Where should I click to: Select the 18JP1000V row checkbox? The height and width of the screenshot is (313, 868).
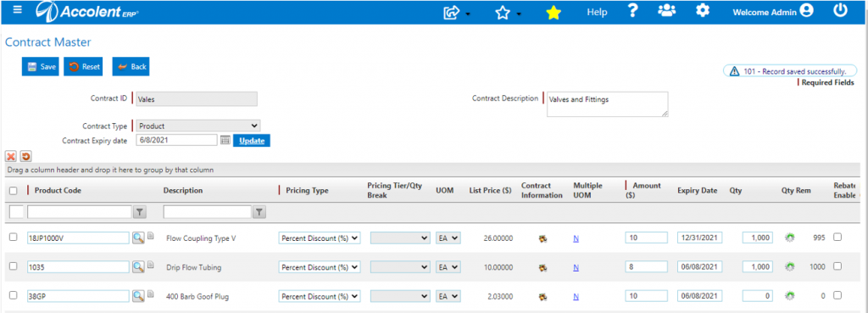point(14,237)
